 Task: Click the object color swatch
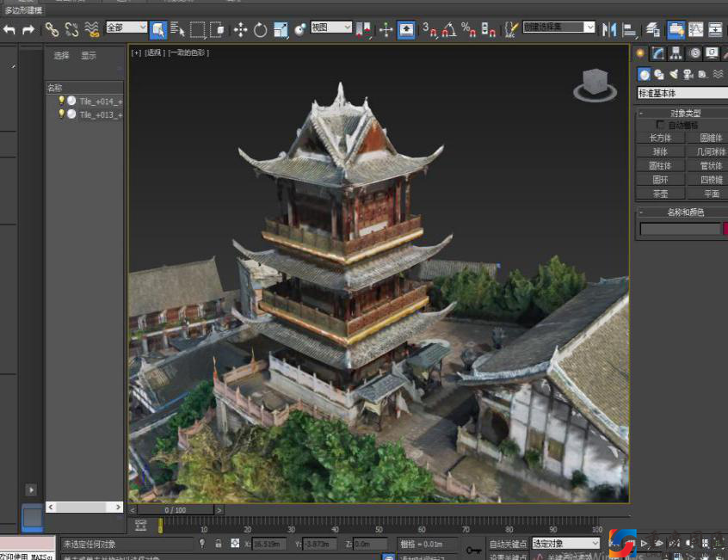[725, 228]
